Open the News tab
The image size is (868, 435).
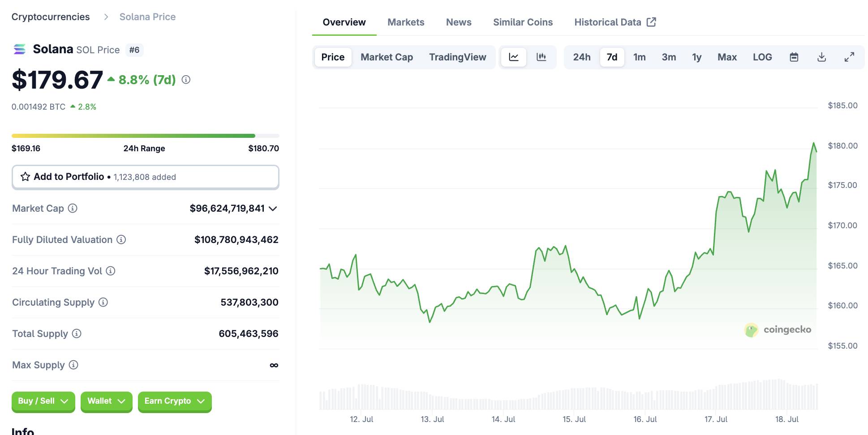point(459,22)
